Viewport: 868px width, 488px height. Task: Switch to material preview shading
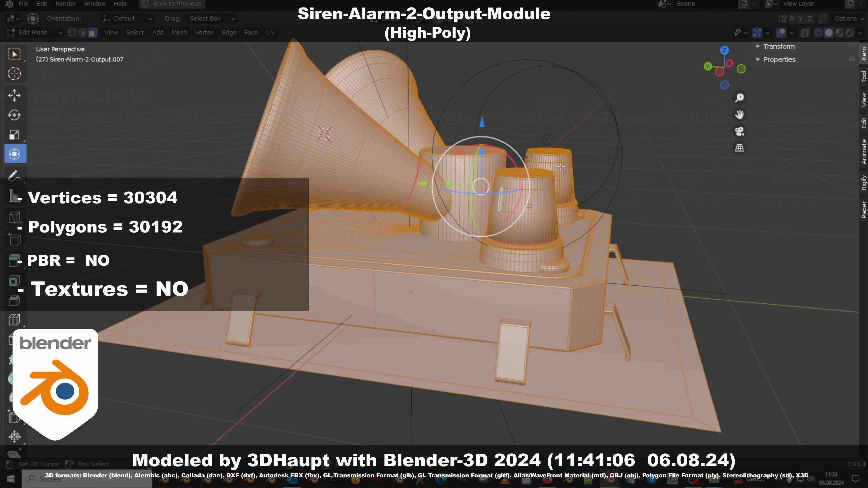point(839,33)
